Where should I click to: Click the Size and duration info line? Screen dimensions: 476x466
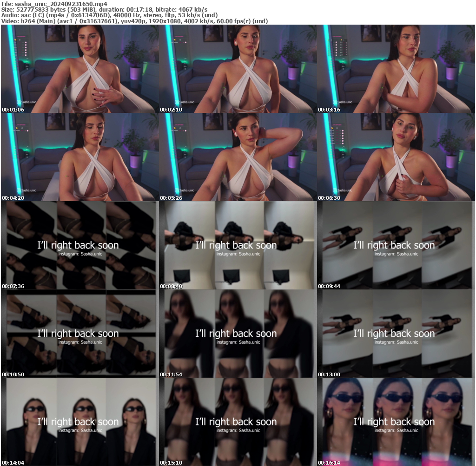point(105,9)
